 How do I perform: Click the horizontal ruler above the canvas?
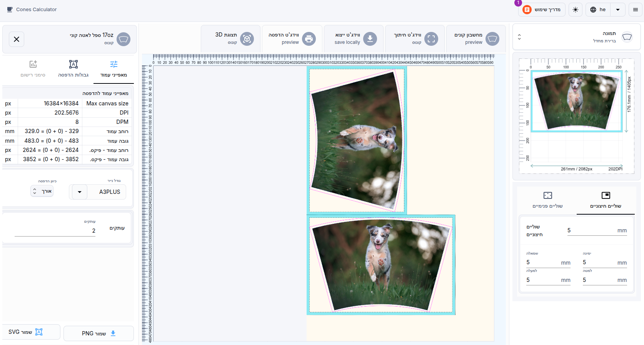323,60
